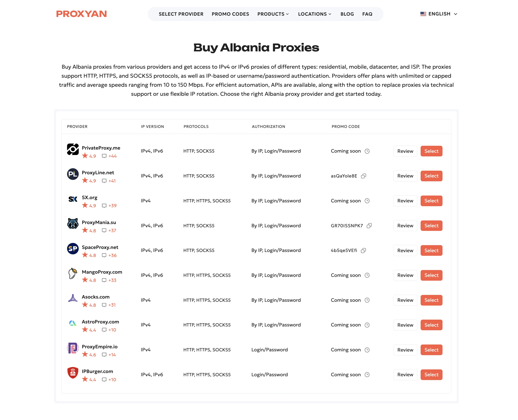Open the FAQ menu item
The image size is (518, 420).
coord(367,14)
